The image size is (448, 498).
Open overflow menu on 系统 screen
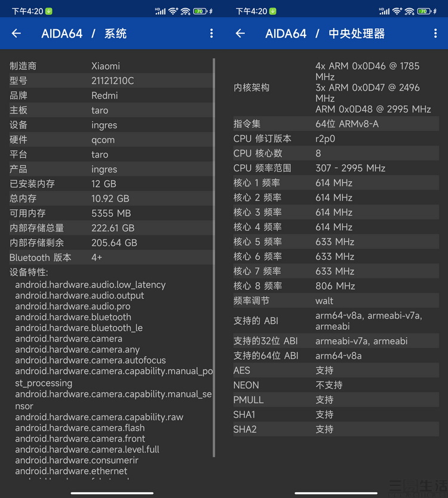pyautogui.click(x=211, y=33)
